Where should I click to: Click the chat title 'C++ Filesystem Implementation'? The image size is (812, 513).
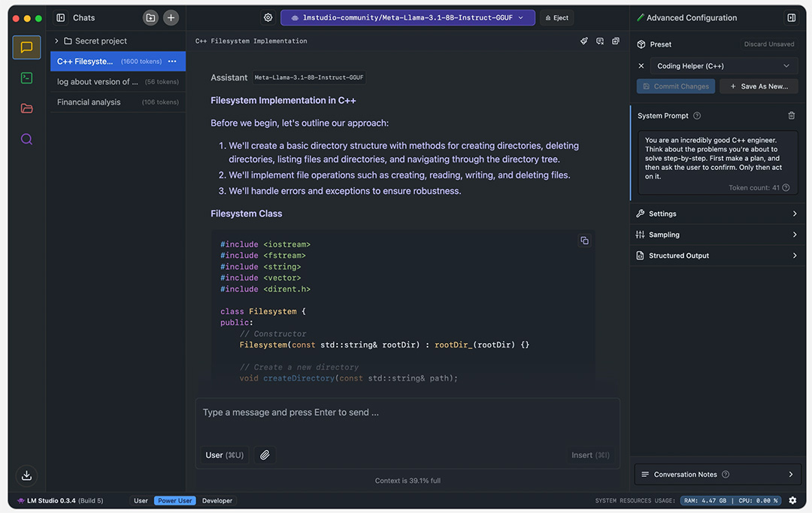[251, 41]
